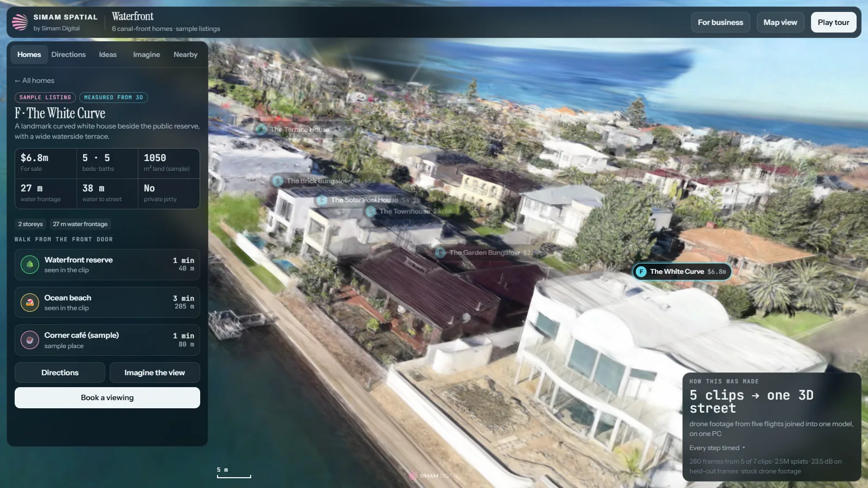Open the Waterfront reserve tree icon
Screen dimensions: 868x488
(30, 265)
